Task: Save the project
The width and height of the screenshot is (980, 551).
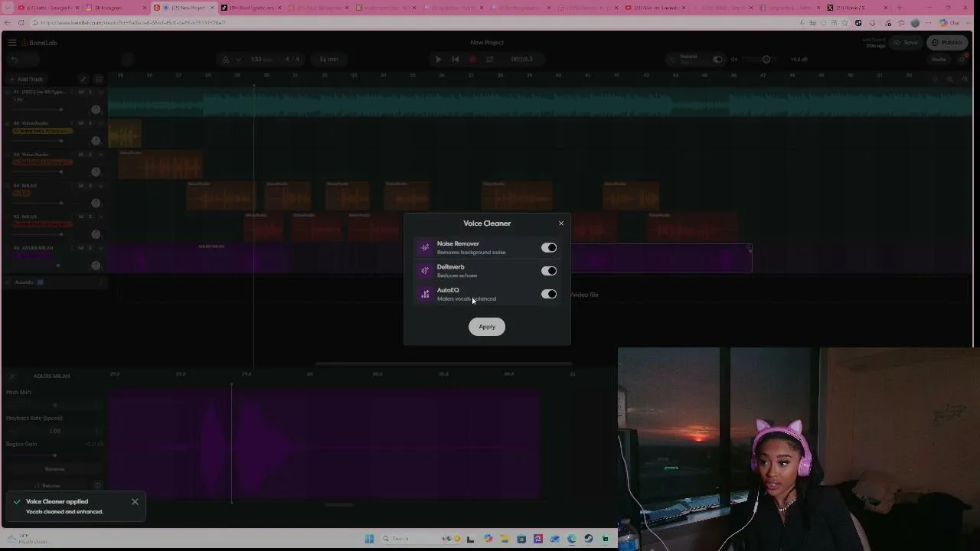Action: click(906, 43)
